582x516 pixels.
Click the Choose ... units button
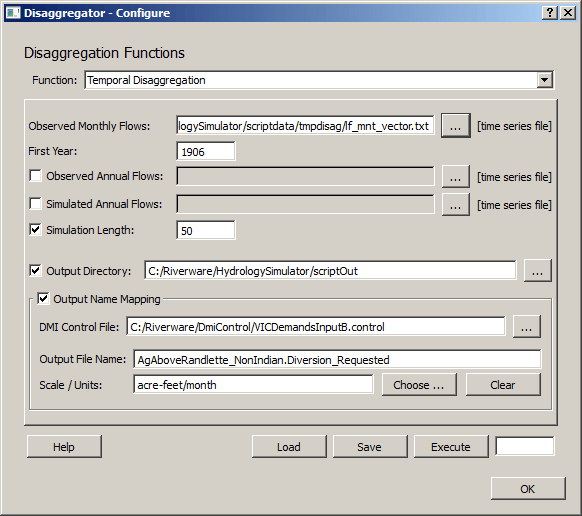point(419,385)
